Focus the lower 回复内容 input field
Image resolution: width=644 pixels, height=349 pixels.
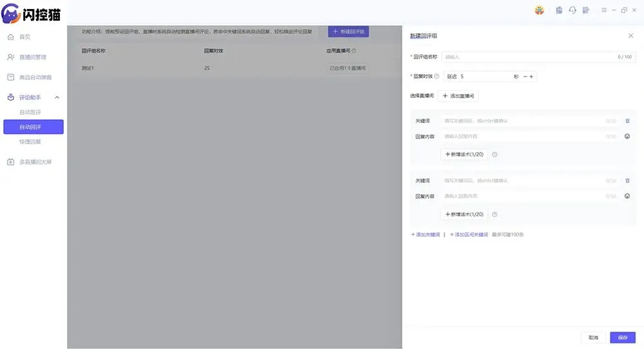click(530, 196)
